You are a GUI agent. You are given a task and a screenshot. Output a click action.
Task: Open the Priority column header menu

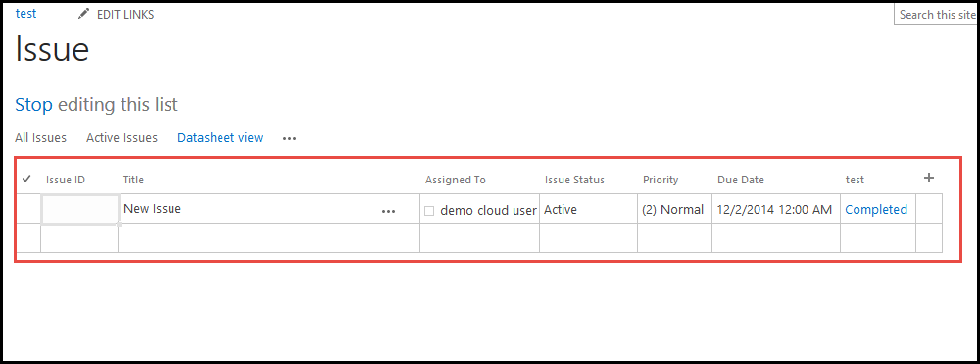point(661,180)
